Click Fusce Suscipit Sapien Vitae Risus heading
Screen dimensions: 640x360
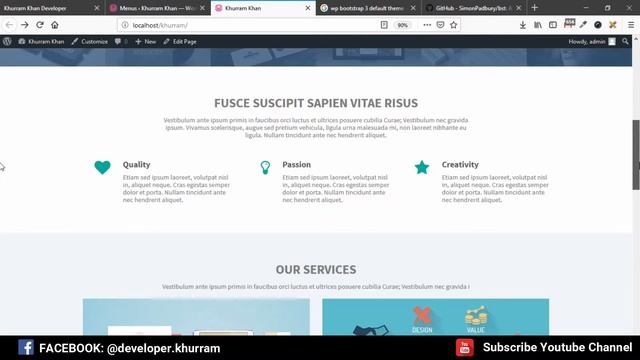click(316, 103)
